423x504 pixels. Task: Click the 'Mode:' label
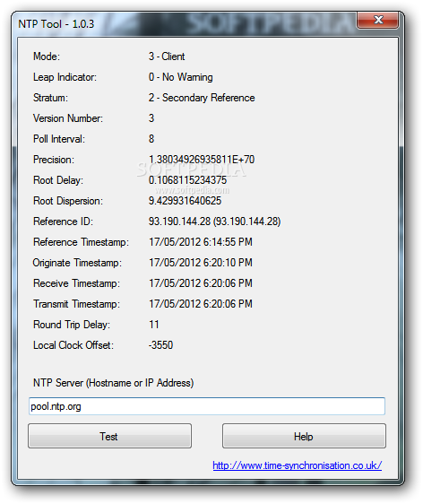point(47,56)
